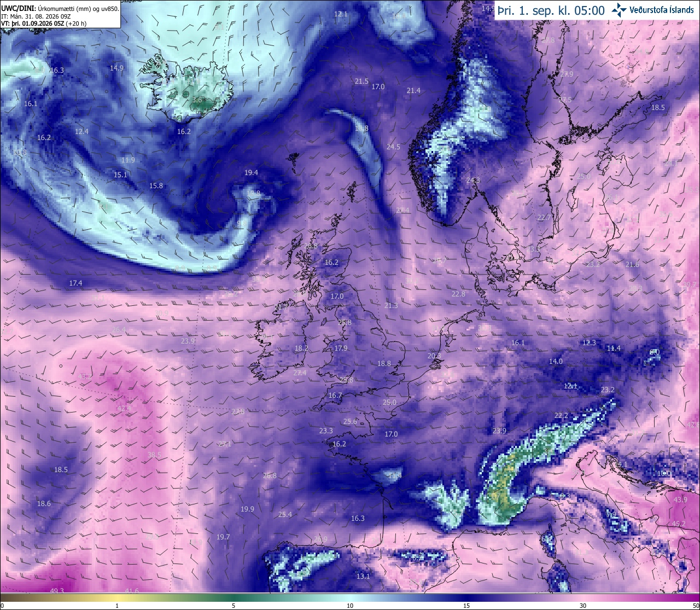The height and width of the screenshot is (610, 700).
Task: Click the VT valid time line in header
Action: pos(44,24)
